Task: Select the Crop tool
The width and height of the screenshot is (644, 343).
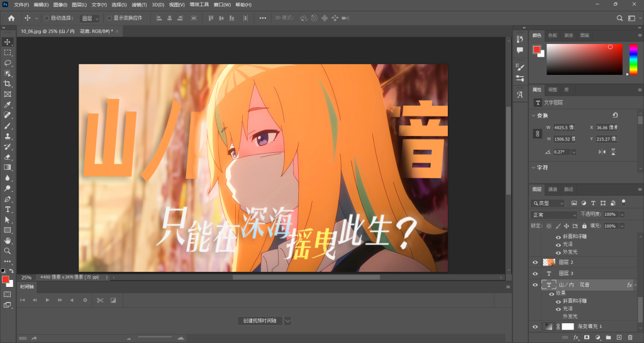Action: click(x=8, y=84)
